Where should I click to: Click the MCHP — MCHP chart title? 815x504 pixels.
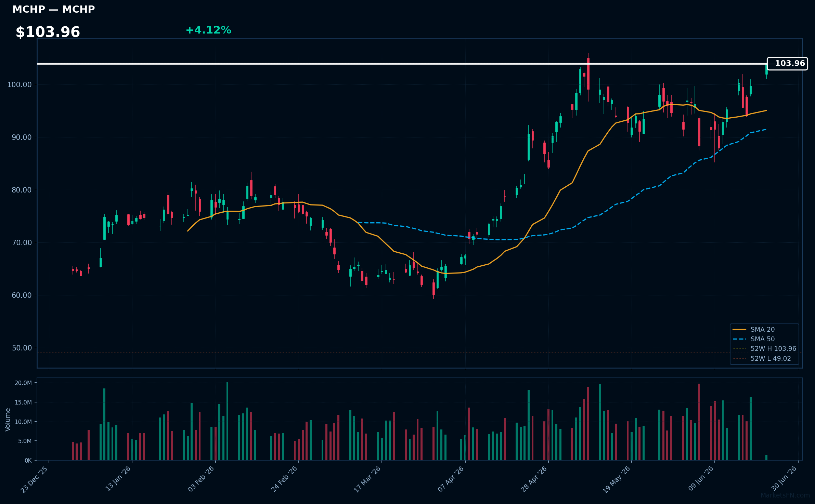click(54, 10)
